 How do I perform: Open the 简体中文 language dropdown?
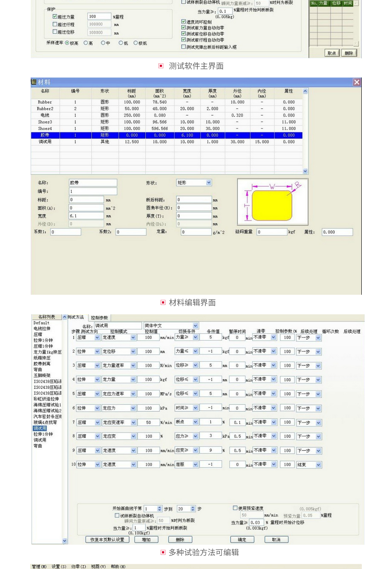[x=195, y=326]
